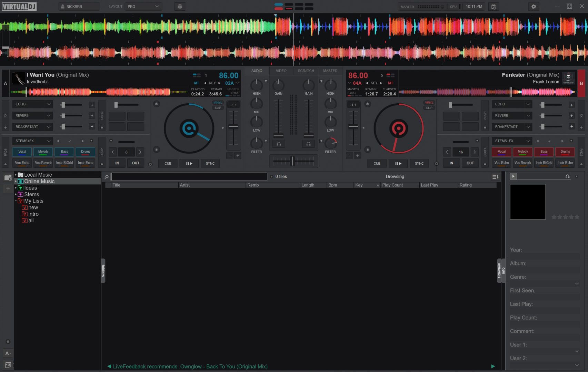Open deck B REVERB effect dropdown

512,115
